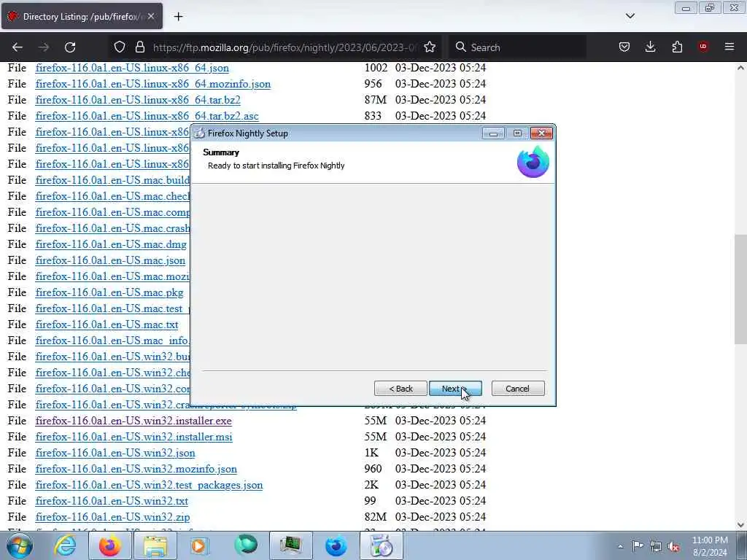The image size is (747, 560).
Task: Switch to Firefox Nightly taskbar icon
Action: (x=336, y=545)
